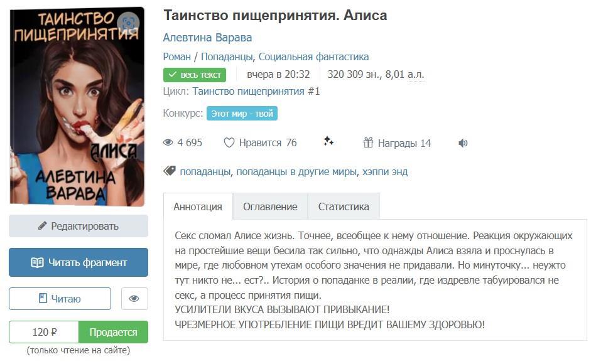Open the Социальная фантастика genre link
The image size is (596, 364).
[313, 56]
